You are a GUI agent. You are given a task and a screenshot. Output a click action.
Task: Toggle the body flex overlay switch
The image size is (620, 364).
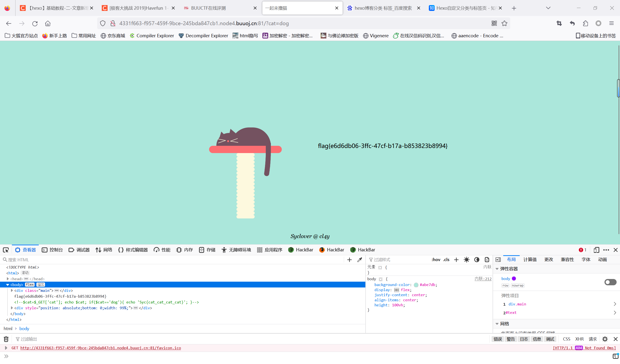[x=610, y=282]
